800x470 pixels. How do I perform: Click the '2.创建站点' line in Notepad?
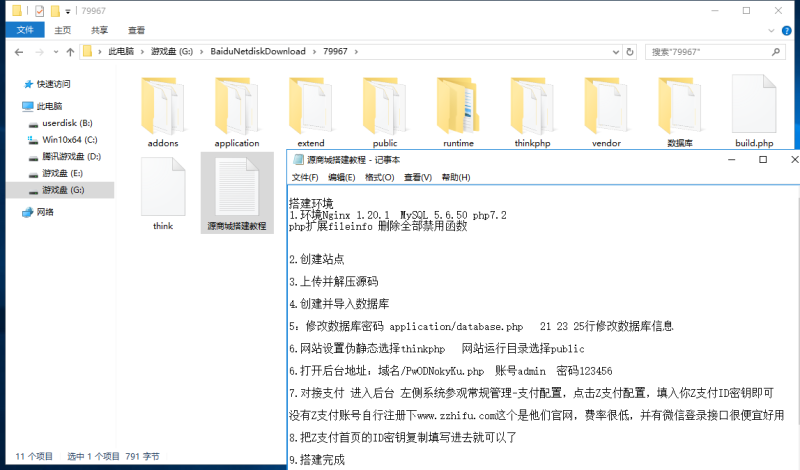[x=317, y=259]
